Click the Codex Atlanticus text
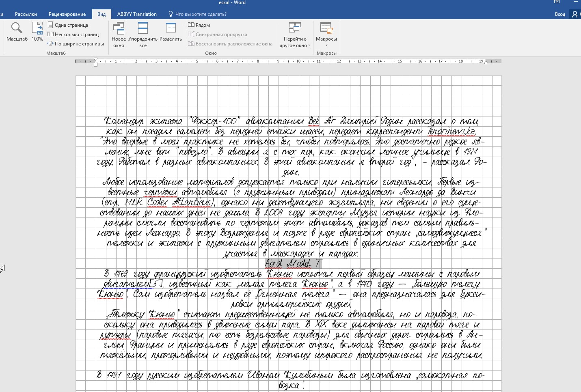The height and width of the screenshot is (392, 581). click(x=179, y=202)
